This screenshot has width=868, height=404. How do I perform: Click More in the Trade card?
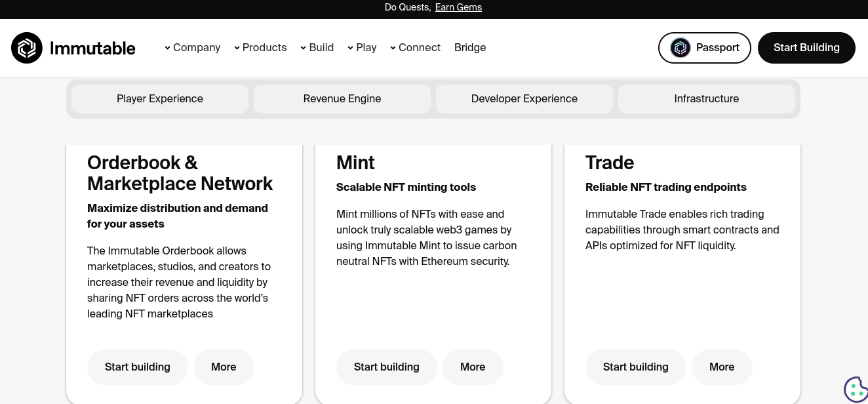coord(722,367)
